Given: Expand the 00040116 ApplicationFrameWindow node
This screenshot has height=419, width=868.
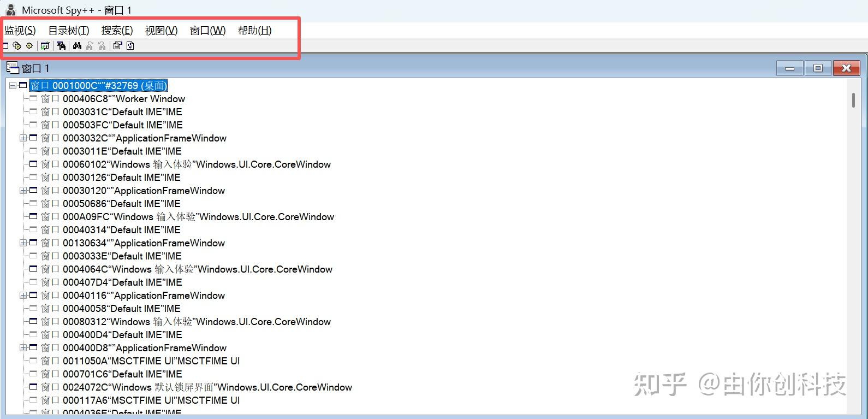Looking at the screenshot, I should [23, 295].
